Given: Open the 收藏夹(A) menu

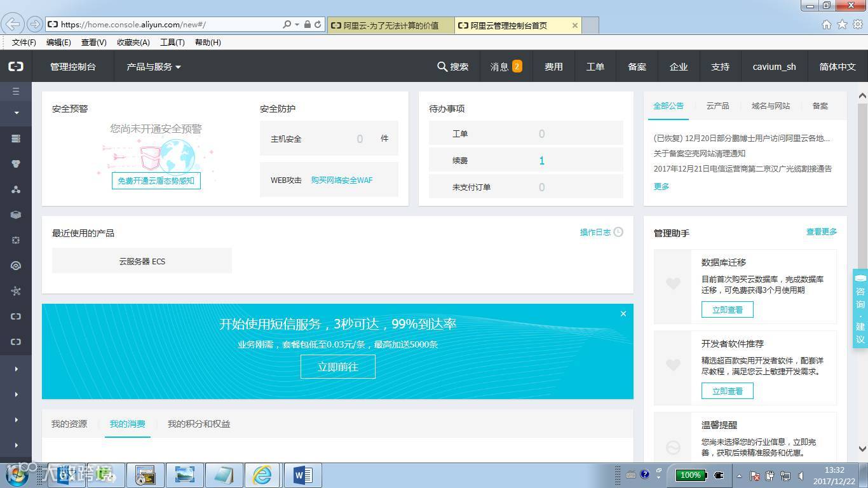Looking at the screenshot, I should tap(133, 42).
